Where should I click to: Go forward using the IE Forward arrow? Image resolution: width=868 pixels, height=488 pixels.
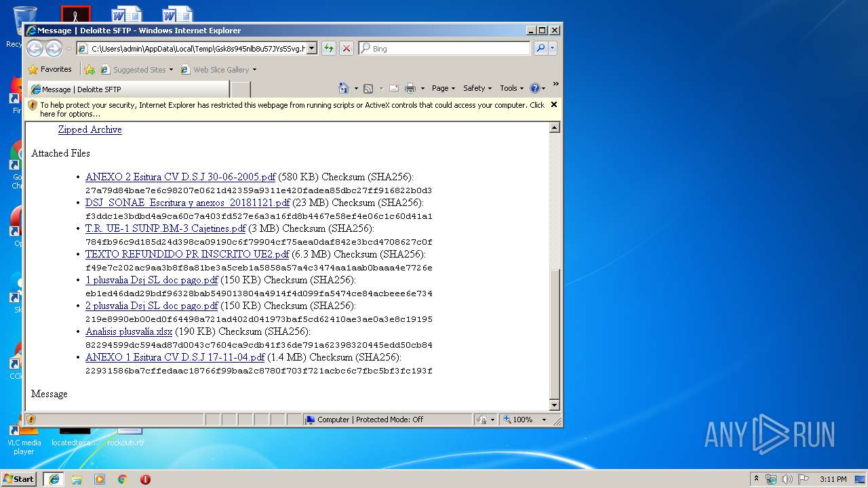coord(54,48)
